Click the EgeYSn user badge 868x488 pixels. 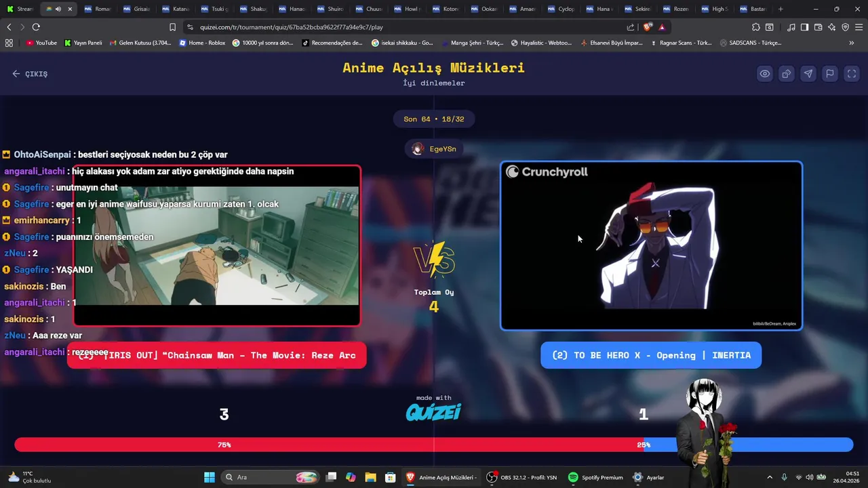[x=434, y=149]
